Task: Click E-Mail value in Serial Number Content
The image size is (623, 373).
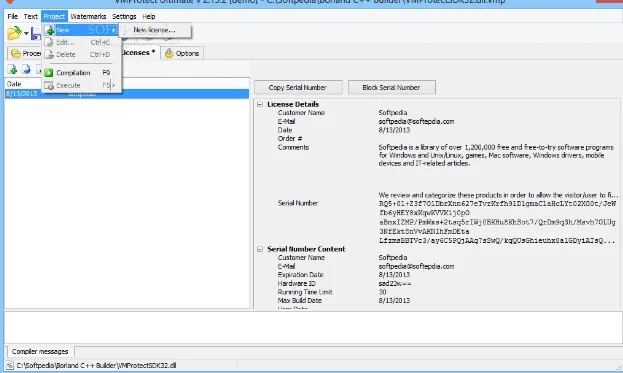Action: click(416, 267)
